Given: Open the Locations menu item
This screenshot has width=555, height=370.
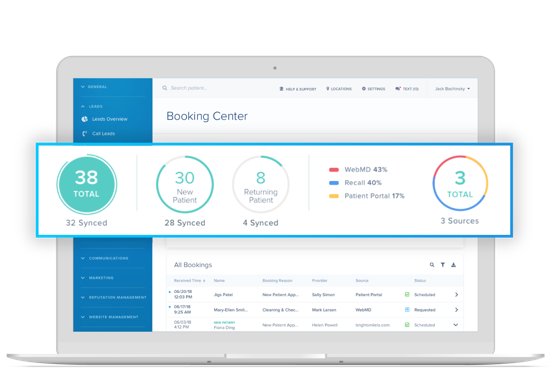Looking at the screenshot, I should pos(339,89).
